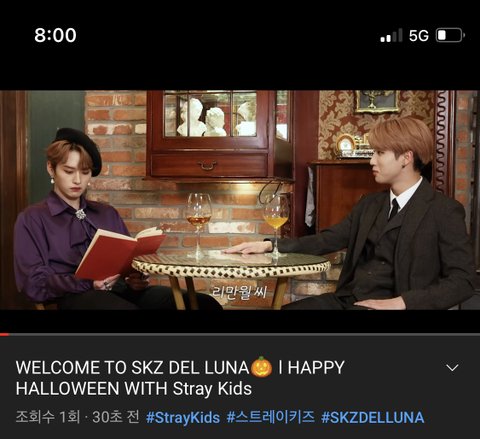Expand video description with chevron arrow
The width and height of the screenshot is (480, 439).
452,368
